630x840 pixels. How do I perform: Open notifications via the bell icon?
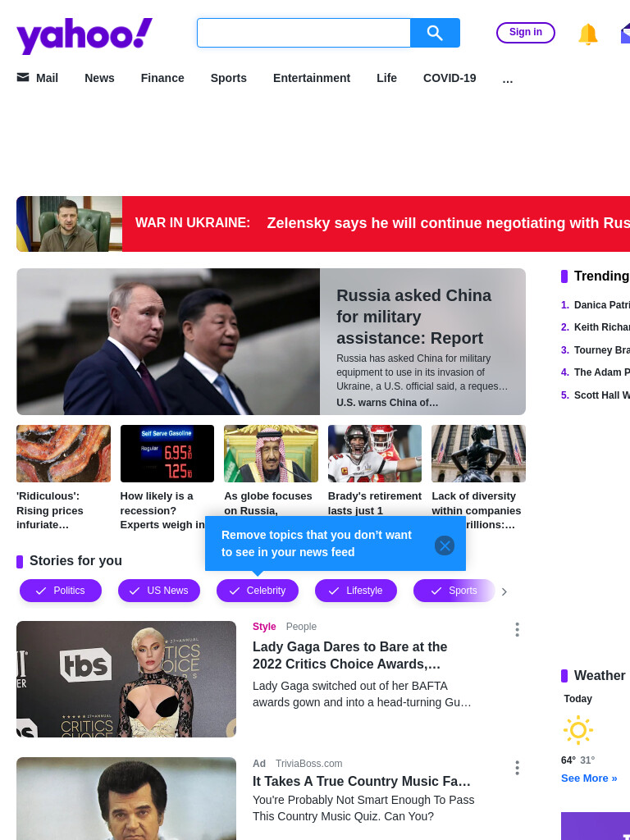(587, 34)
